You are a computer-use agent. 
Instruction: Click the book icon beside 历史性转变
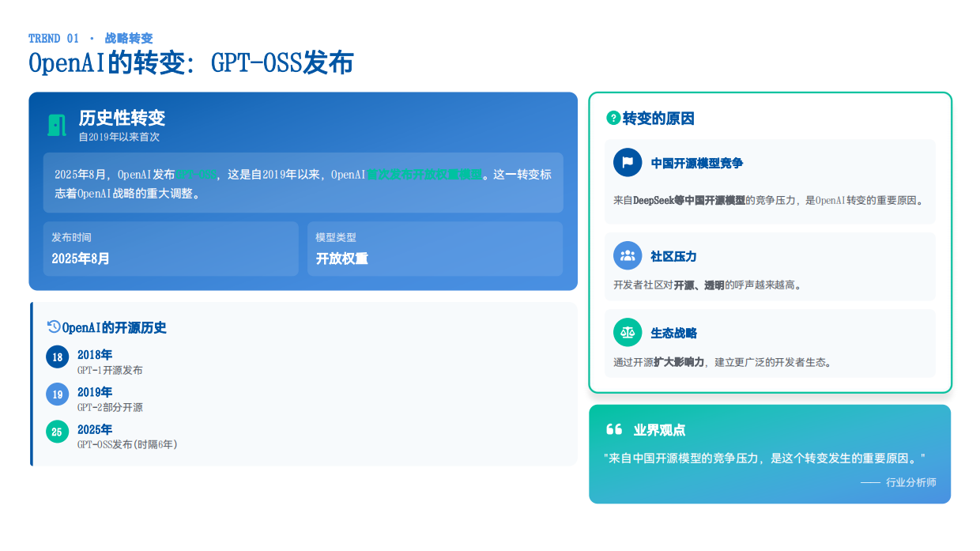click(55, 123)
